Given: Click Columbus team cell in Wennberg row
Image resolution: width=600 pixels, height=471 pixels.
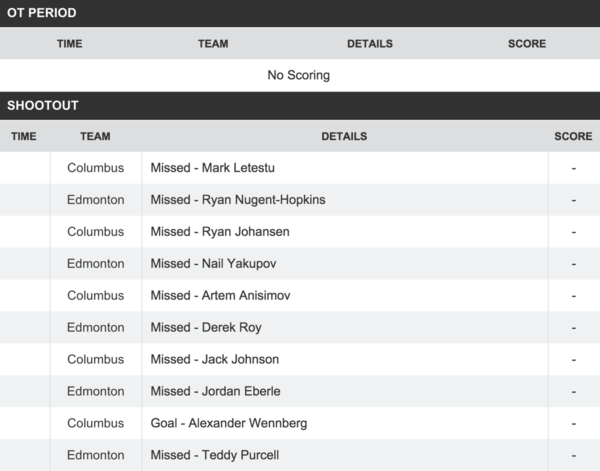Looking at the screenshot, I should (x=96, y=423).
